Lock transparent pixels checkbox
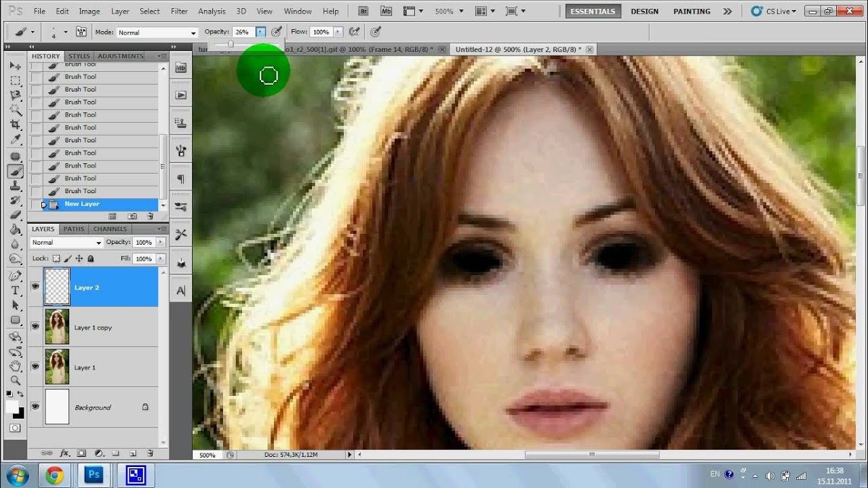The width and height of the screenshot is (868, 488). 56,258
